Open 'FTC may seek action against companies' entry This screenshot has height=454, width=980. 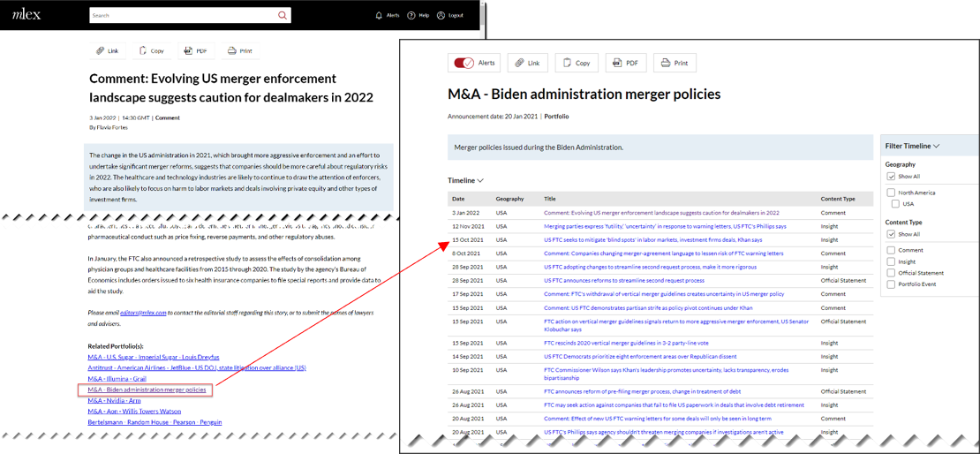point(674,405)
